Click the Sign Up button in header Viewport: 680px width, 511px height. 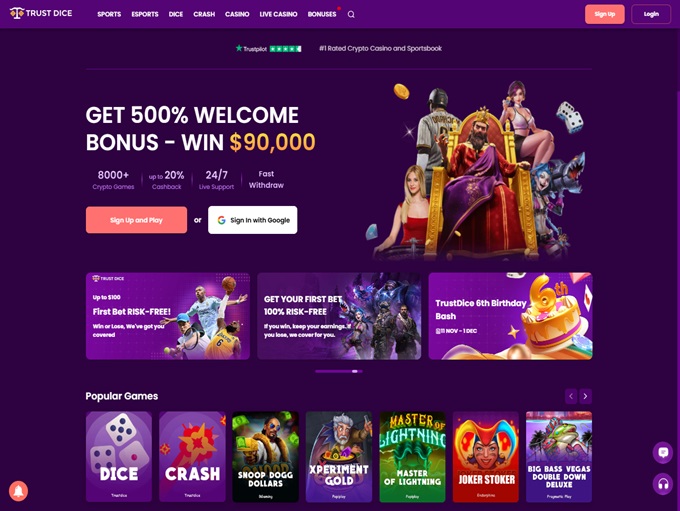pos(605,14)
